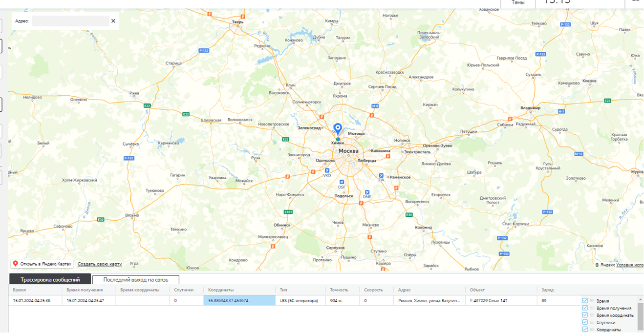This screenshot has height=333, width=644.
Task: Click the Зеленоград label on the map
Action: [x=309, y=128]
